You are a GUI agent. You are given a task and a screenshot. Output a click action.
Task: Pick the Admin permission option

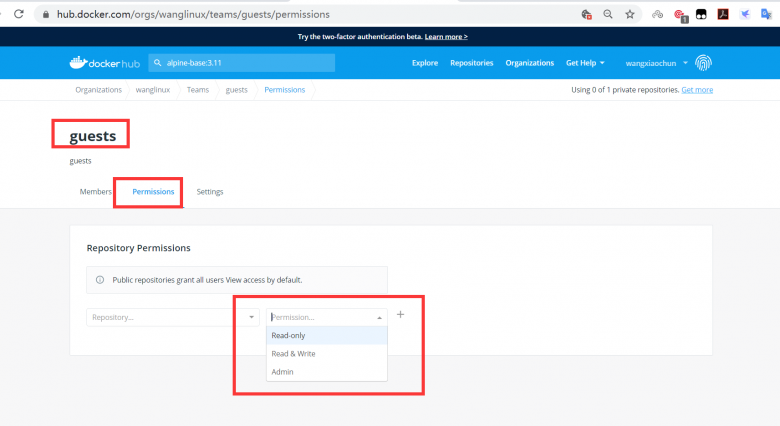click(327, 372)
